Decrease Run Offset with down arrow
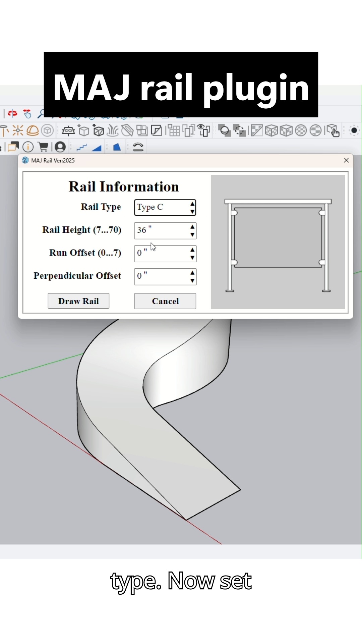The height and width of the screenshot is (644, 362). click(x=192, y=258)
